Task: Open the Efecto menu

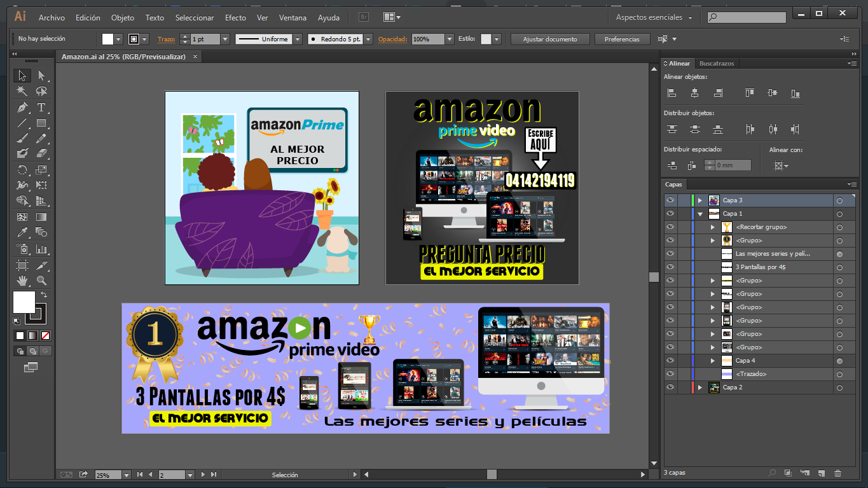Action: [235, 17]
